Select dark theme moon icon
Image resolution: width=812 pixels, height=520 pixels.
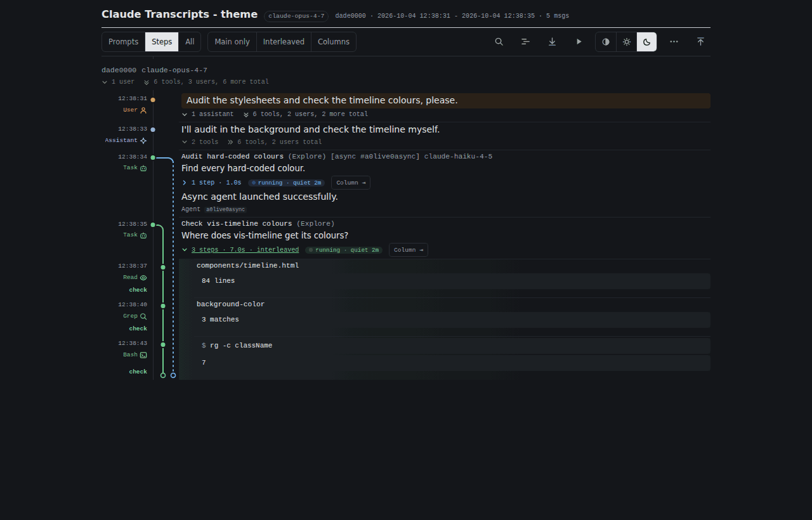646,42
